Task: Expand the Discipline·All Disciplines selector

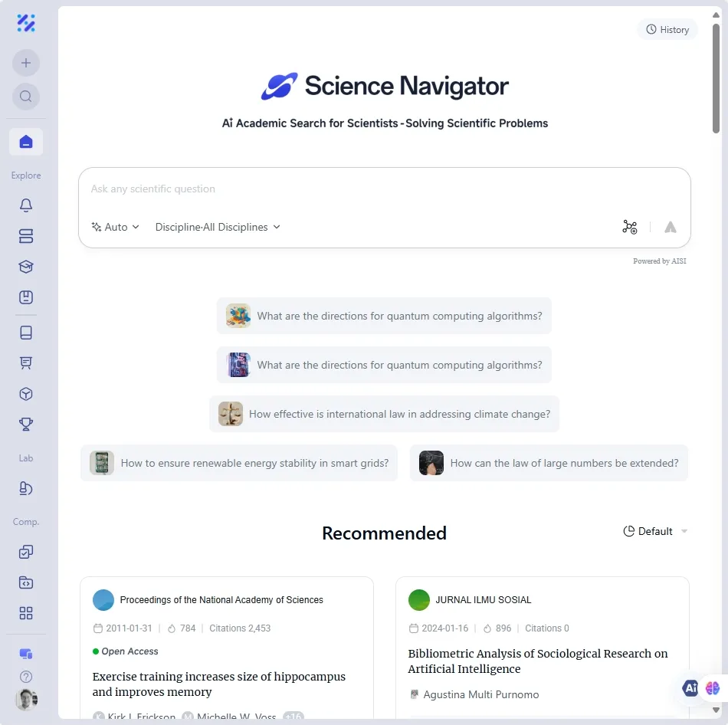Action: point(217,227)
